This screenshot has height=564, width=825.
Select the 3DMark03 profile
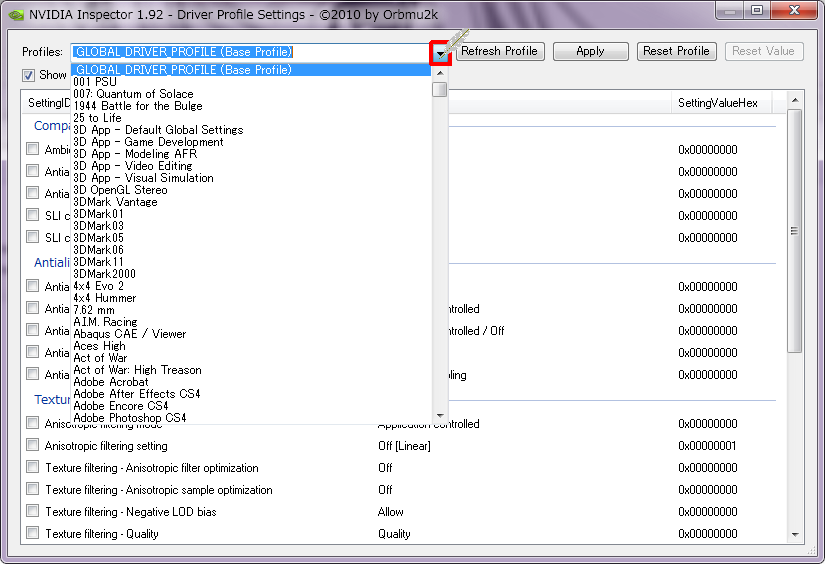point(251,226)
